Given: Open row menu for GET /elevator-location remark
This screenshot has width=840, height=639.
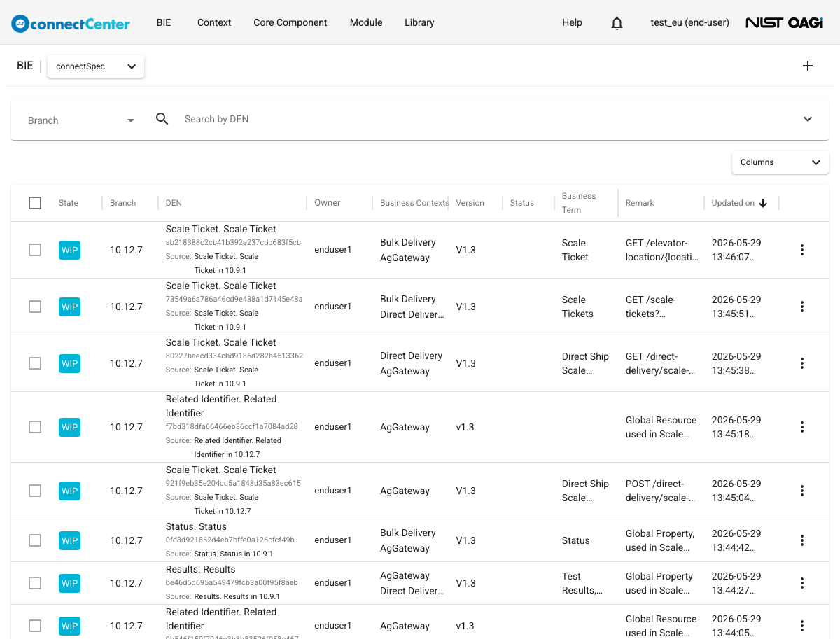Looking at the screenshot, I should pyautogui.click(x=802, y=250).
